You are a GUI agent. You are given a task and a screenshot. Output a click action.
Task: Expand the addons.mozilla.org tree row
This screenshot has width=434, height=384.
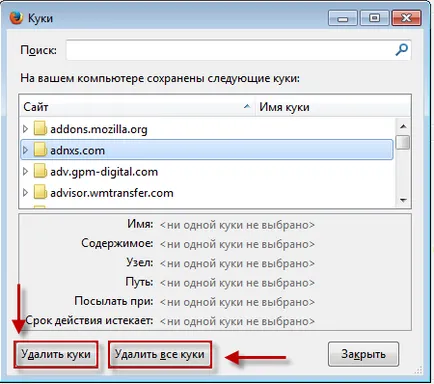pos(25,129)
